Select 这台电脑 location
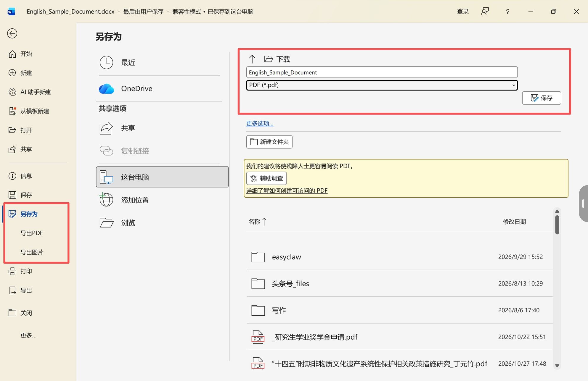 (162, 177)
